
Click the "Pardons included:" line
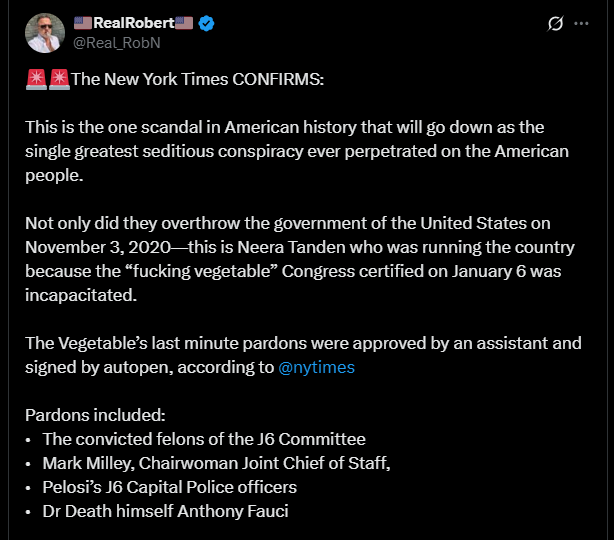[95, 415]
